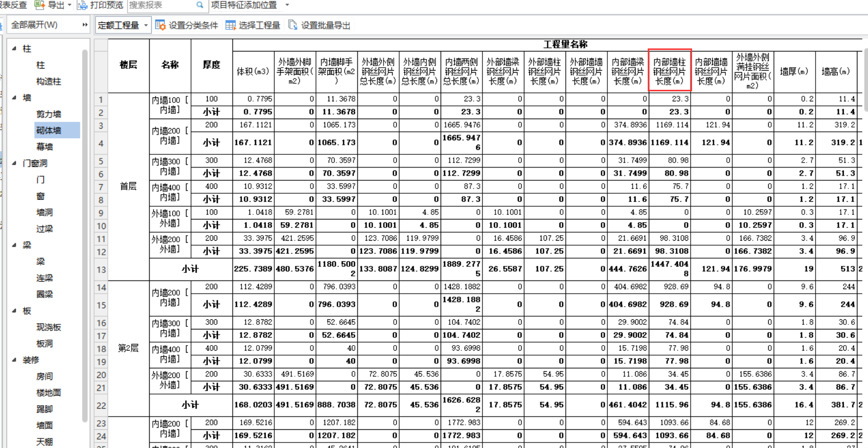868x448 pixels.
Task: Select 构造柱 in the tree
Action: click(x=48, y=81)
